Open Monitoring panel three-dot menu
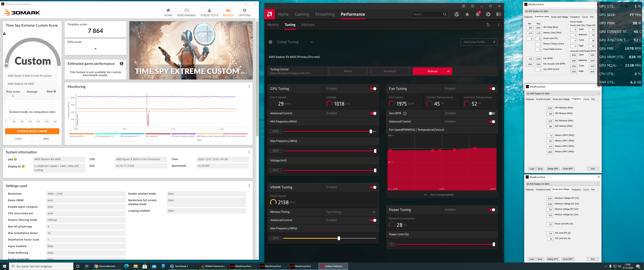Image resolution: width=644 pixels, height=270 pixels. tap(249, 87)
